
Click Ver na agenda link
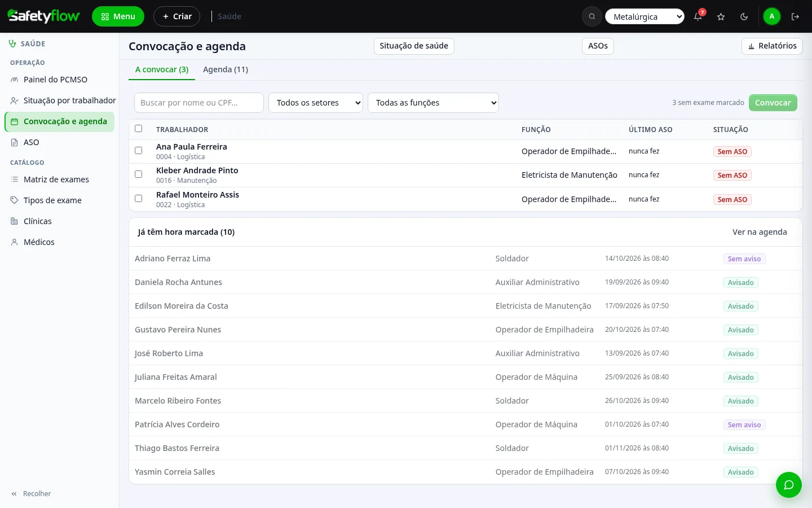[x=760, y=232]
